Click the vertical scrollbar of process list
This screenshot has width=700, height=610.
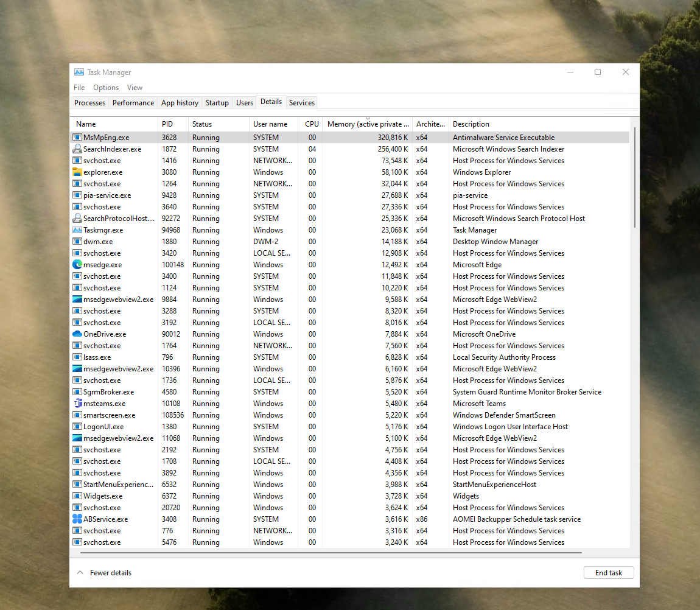635,177
